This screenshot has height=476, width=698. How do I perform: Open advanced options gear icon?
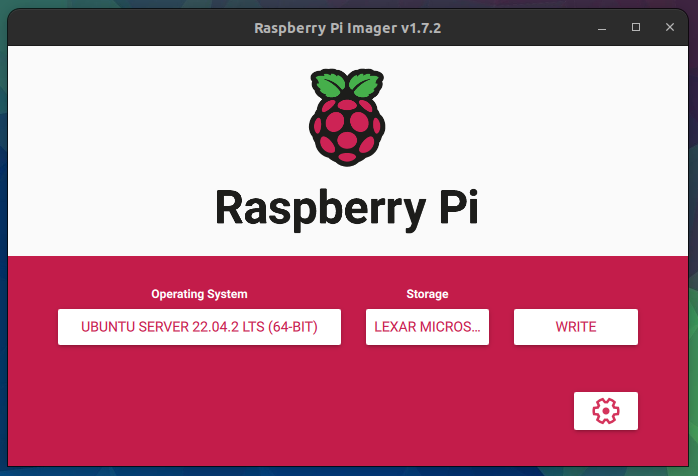click(x=605, y=411)
